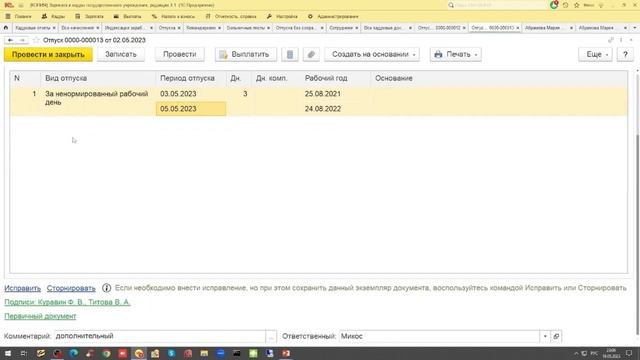Save the document with Записать
640x360 pixels.
click(121, 54)
